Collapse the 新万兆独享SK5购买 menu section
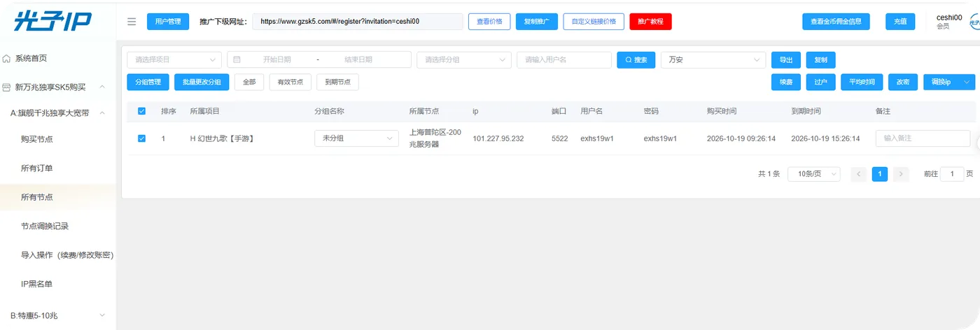The width and height of the screenshot is (980, 330). (x=102, y=87)
